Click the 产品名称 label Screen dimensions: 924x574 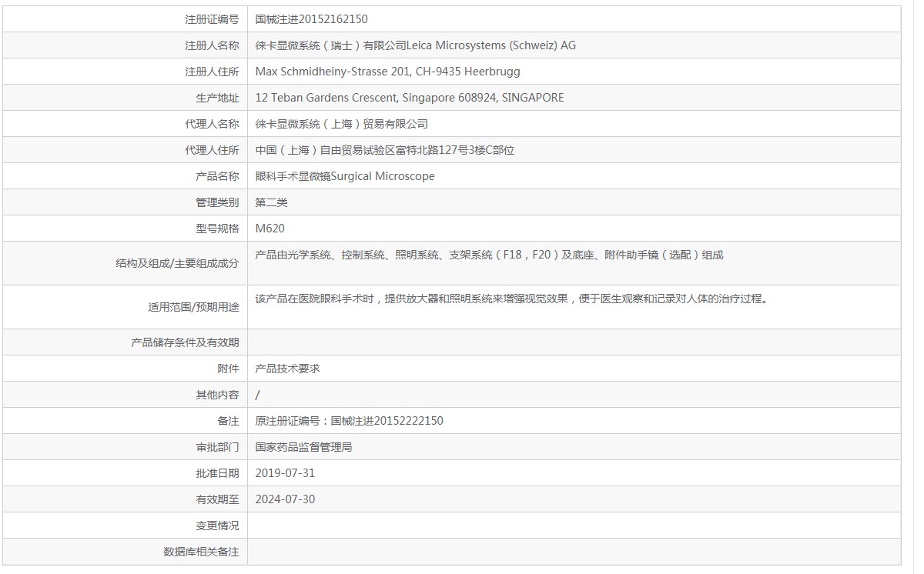point(217,176)
